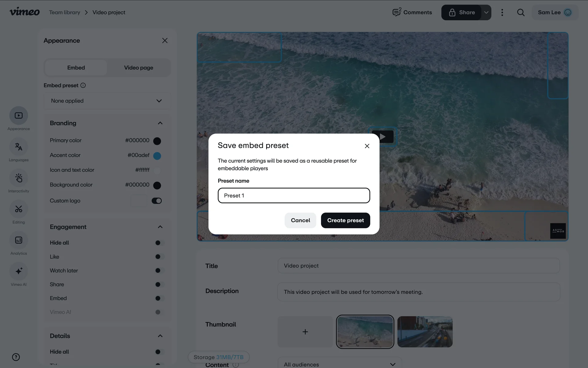
Task: Open the Share button dropdown arrow
Action: 486,13
